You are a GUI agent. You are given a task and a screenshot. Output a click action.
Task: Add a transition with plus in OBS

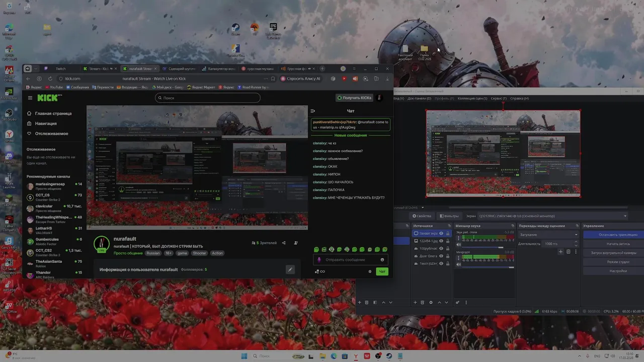[x=560, y=252]
